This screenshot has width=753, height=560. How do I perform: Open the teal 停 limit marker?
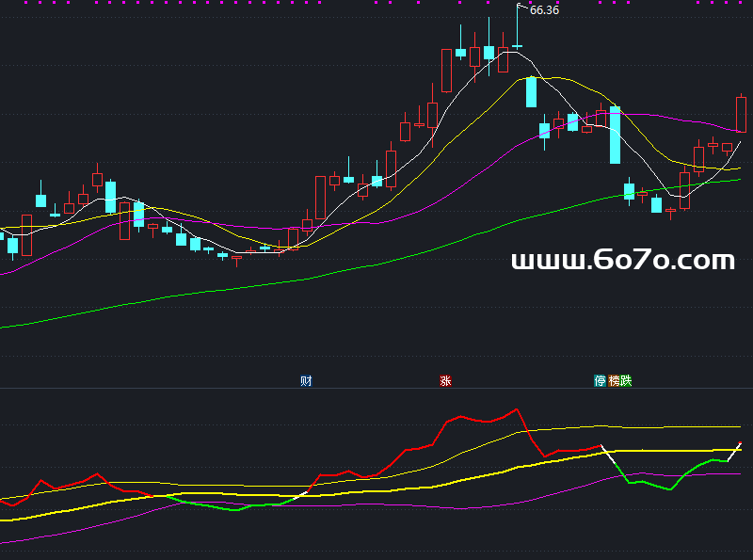[x=601, y=381]
